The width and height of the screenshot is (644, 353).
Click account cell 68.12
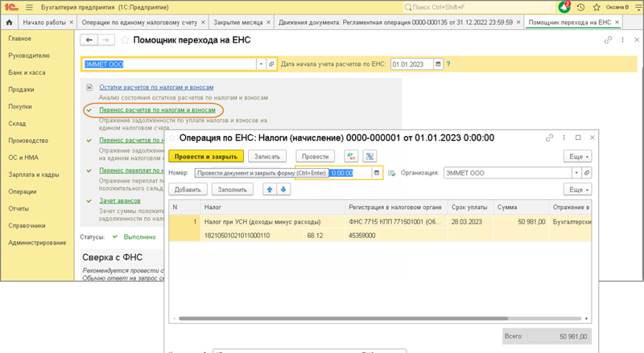324,236
